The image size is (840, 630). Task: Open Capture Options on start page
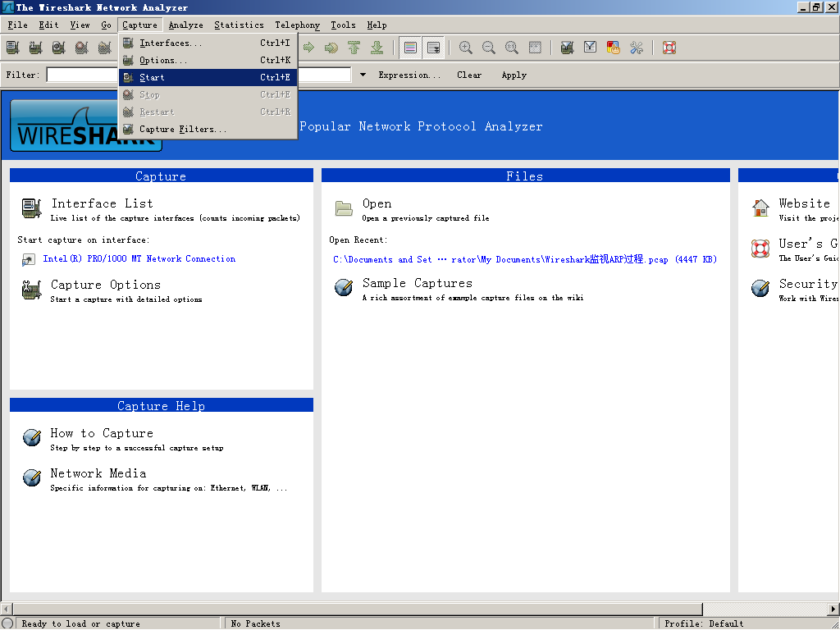click(x=106, y=285)
